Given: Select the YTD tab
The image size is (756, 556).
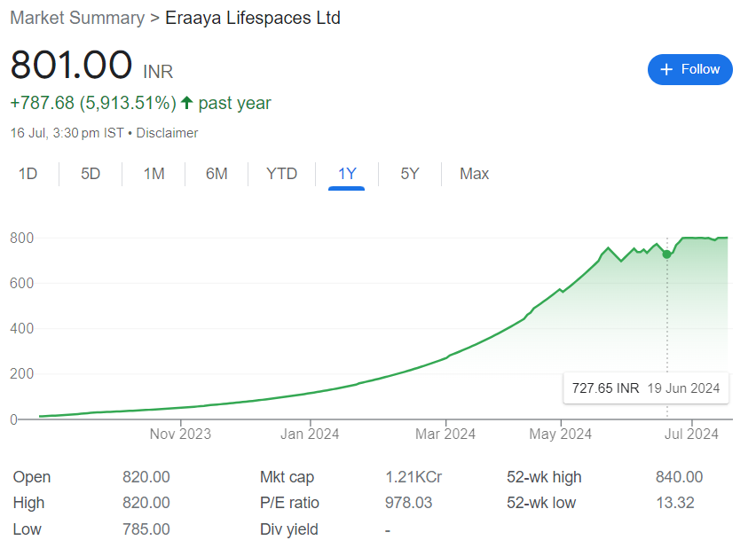Looking at the screenshot, I should (x=281, y=174).
